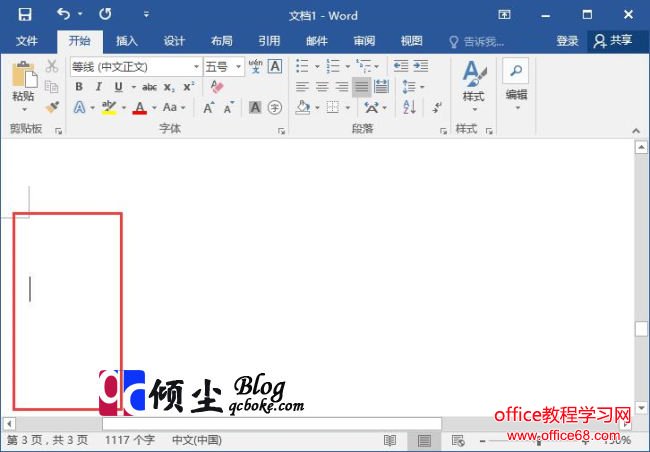The height and width of the screenshot is (452, 650).
Task: Open the font name combo box 等线
Action: pyautogui.click(x=136, y=67)
